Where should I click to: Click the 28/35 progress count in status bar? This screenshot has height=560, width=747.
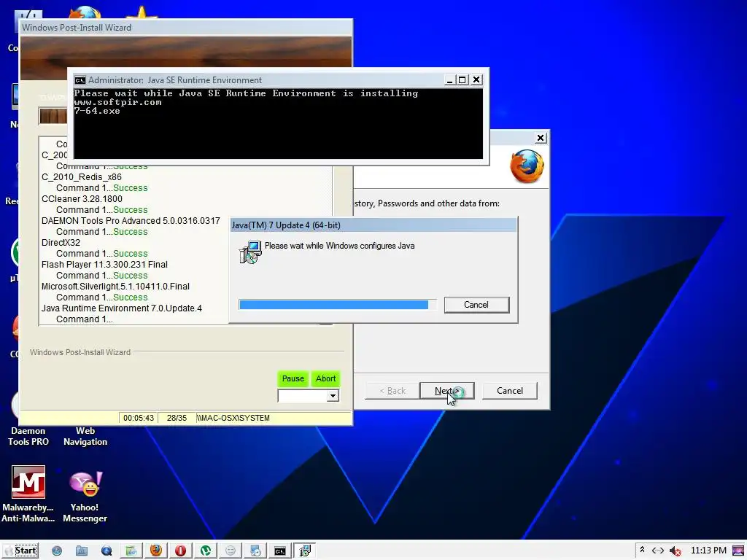177,418
